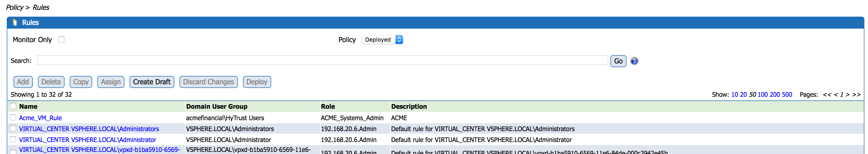Image resolution: width=868 pixels, height=154 pixels.
Task: Click the Discard Changes button
Action: point(208,82)
